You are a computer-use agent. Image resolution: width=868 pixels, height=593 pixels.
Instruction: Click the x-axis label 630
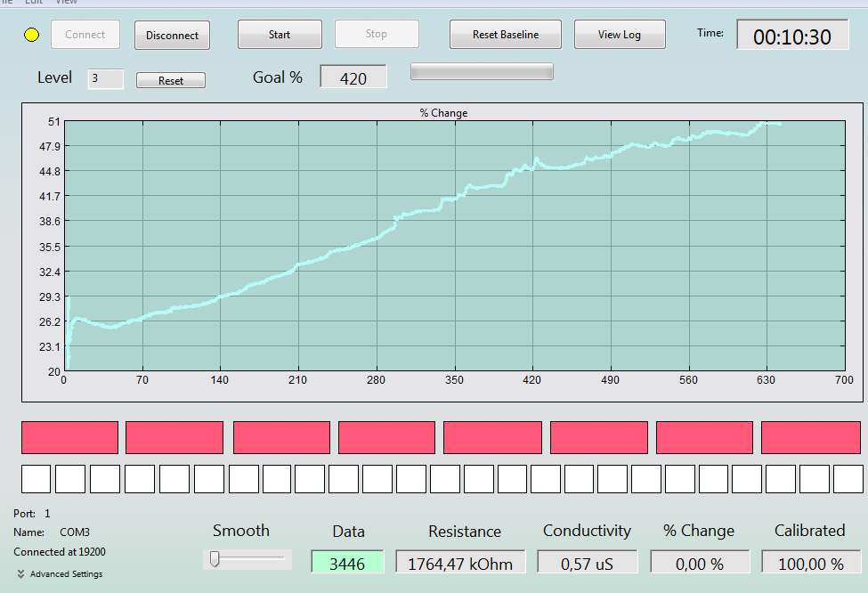pyautogui.click(x=767, y=380)
